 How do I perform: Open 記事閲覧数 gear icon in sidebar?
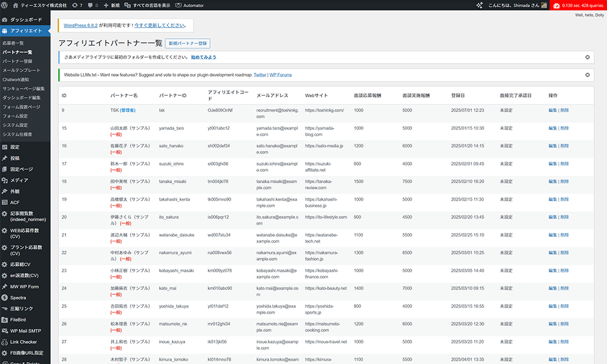[5, 214]
